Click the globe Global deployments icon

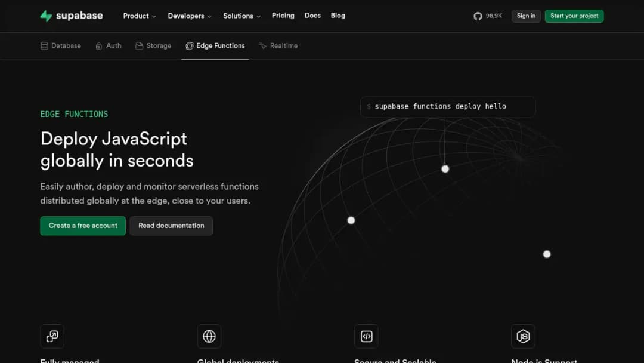point(209,336)
